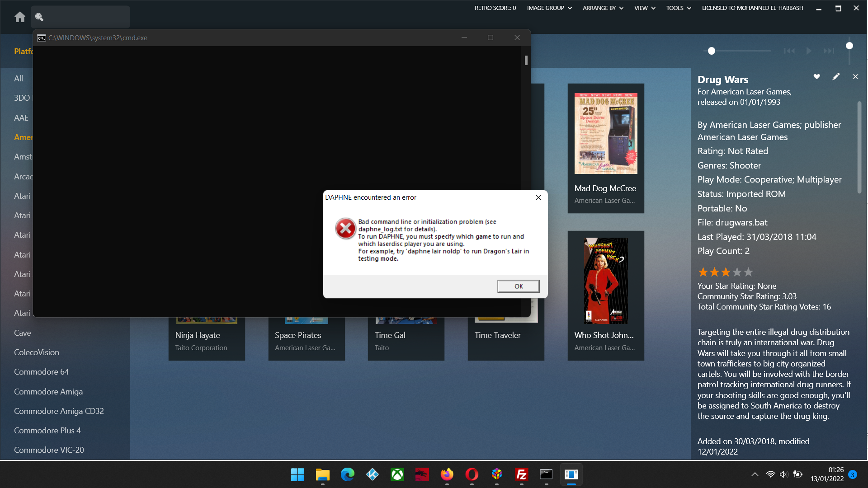The width and height of the screenshot is (868, 488).
Task: Select Commodore Amiga CD32 platform
Action: coord(59,411)
